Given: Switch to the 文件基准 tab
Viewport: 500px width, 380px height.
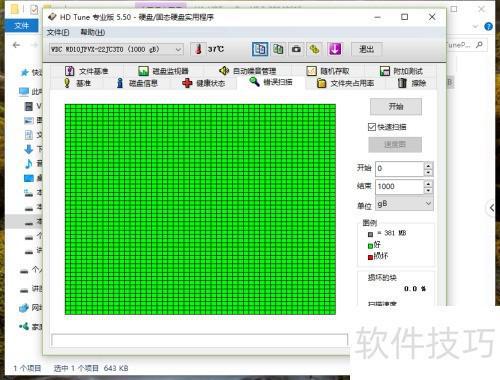Looking at the screenshot, I should click(x=87, y=71).
